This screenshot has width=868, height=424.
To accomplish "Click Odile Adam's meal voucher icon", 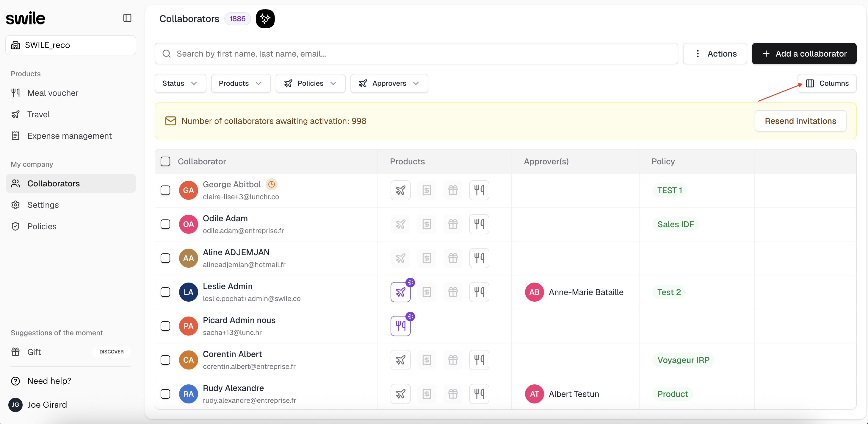I will tap(479, 224).
